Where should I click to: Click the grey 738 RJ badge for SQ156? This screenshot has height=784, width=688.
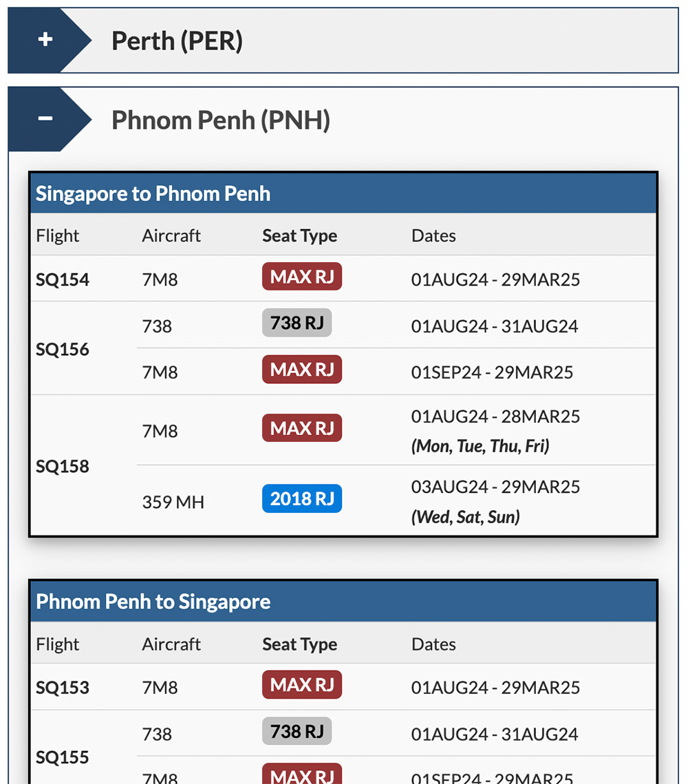[x=297, y=324]
